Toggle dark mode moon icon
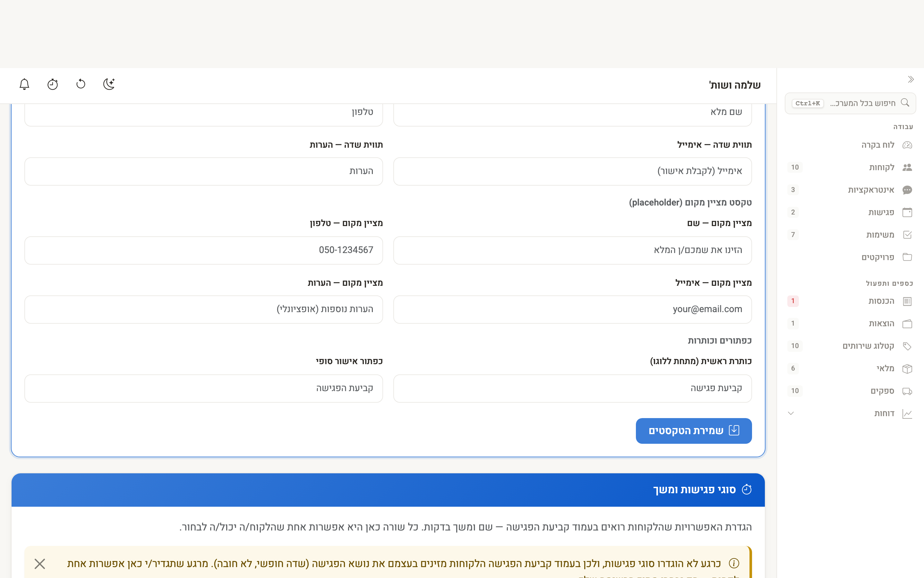The width and height of the screenshot is (924, 578). [x=109, y=84]
